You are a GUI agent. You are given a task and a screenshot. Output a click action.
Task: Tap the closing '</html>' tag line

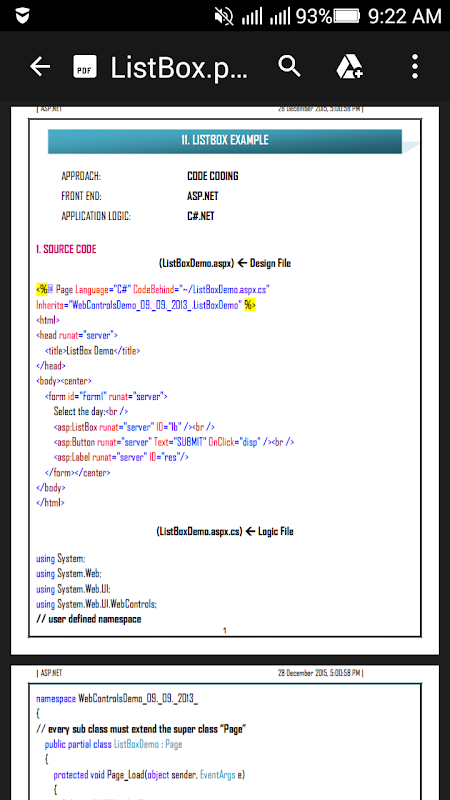(x=51, y=503)
